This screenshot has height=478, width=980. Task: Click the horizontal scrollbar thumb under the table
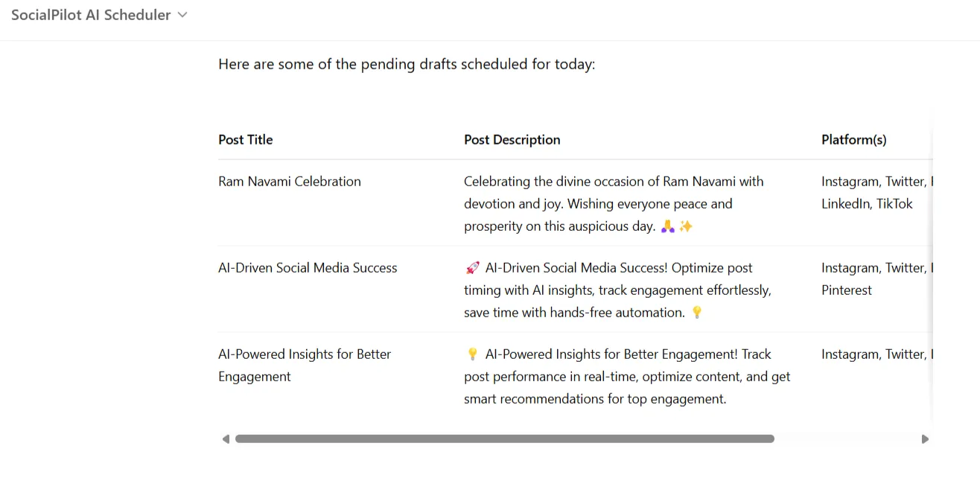[504, 439]
